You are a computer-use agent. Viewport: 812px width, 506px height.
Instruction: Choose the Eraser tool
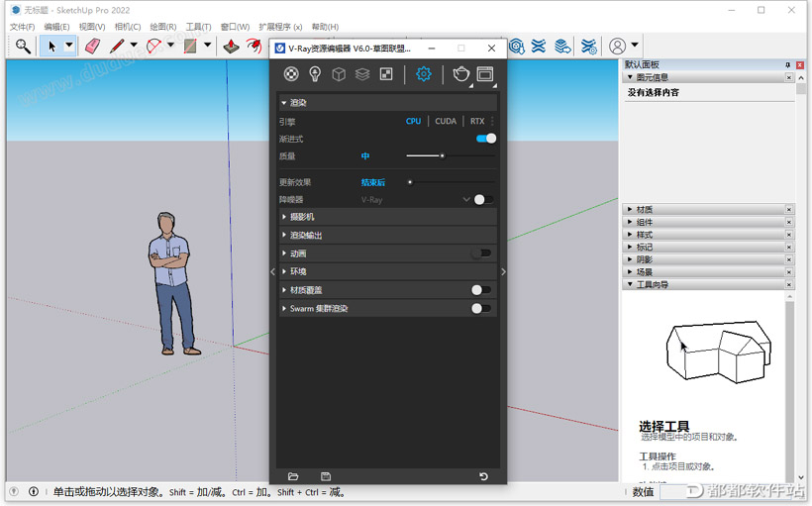(x=92, y=47)
